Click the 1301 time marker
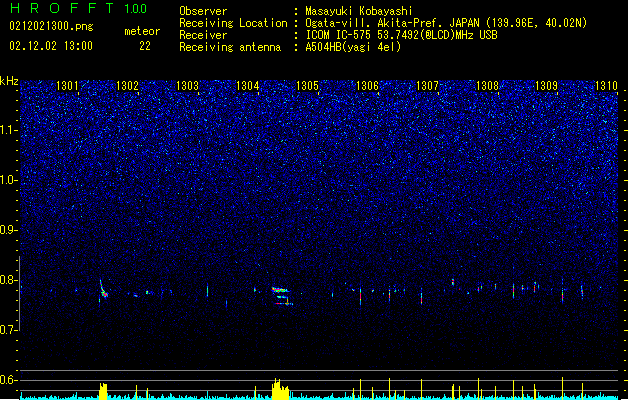This screenshot has width=629, height=400. [67, 85]
